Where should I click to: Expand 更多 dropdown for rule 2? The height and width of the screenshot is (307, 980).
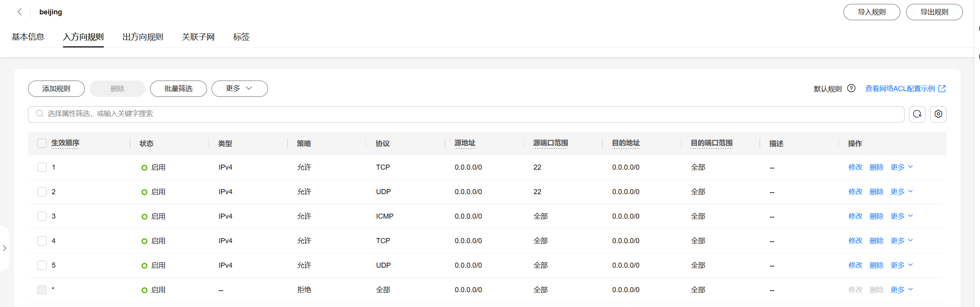pos(901,192)
